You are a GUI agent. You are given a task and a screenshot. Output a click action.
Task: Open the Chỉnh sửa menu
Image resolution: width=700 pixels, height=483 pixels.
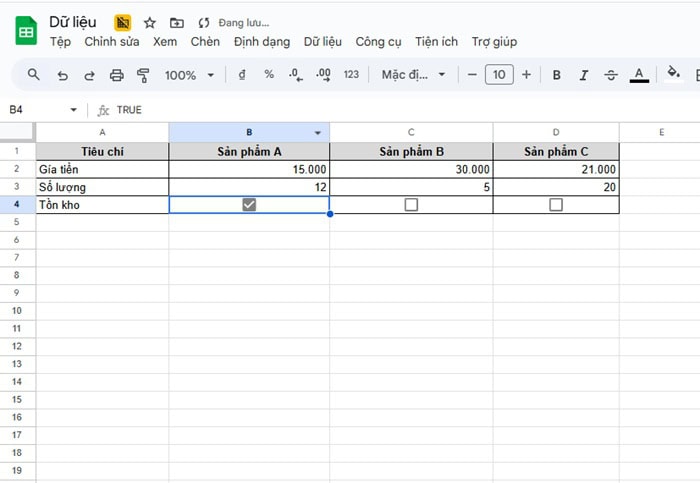pos(112,42)
